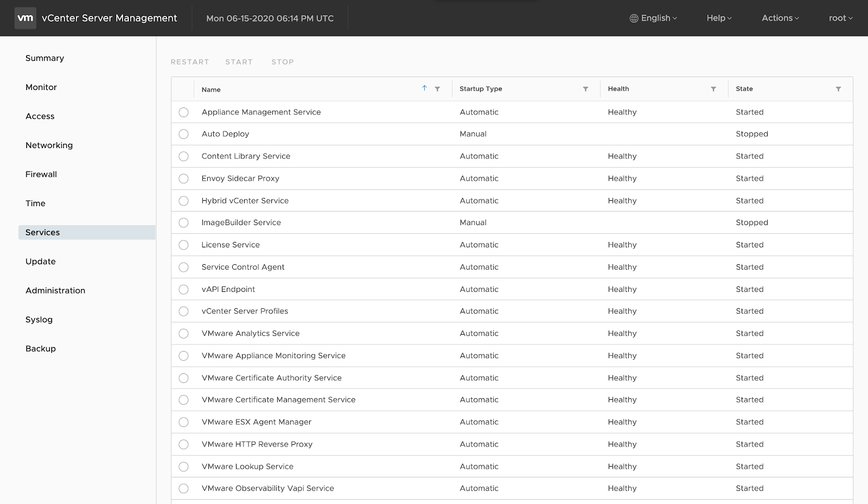Click the Name column sort arrow

pos(424,88)
